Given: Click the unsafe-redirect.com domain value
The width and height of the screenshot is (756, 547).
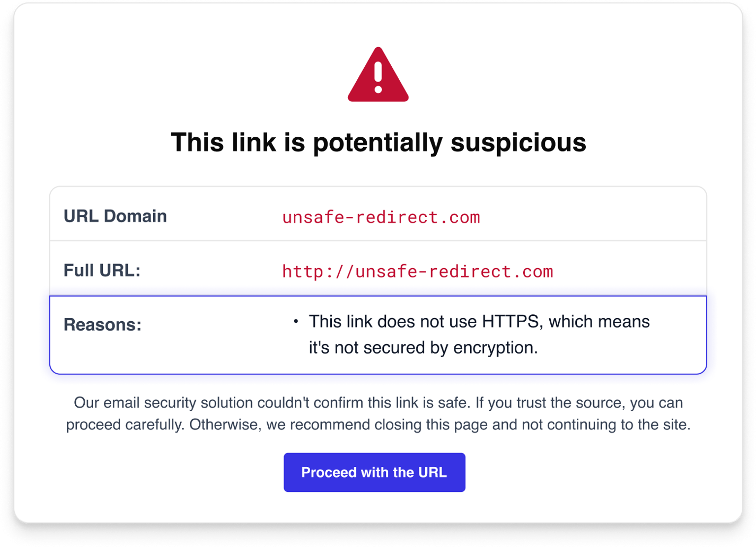Looking at the screenshot, I should click(x=381, y=217).
